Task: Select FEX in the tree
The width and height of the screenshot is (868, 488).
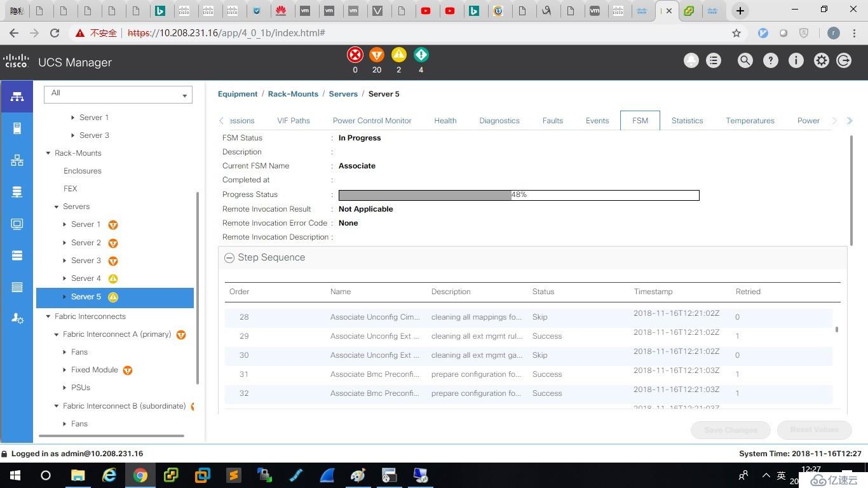Action: point(71,189)
